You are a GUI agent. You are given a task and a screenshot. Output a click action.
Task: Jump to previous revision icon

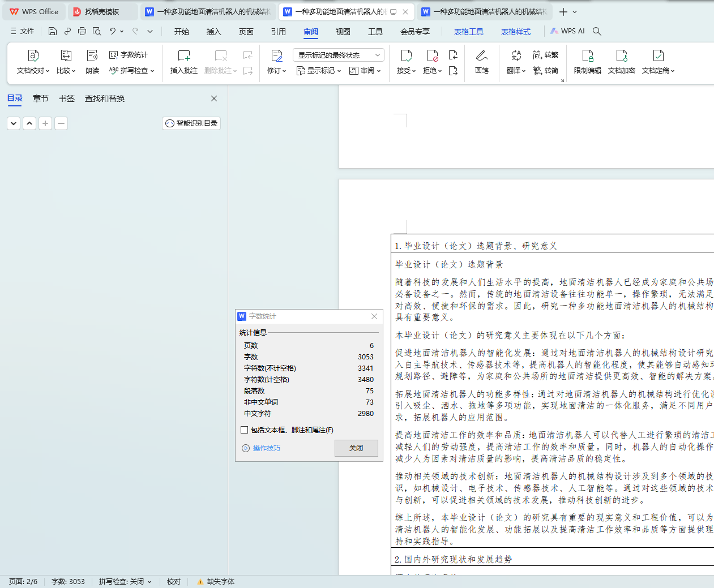(x=453, y=55)
